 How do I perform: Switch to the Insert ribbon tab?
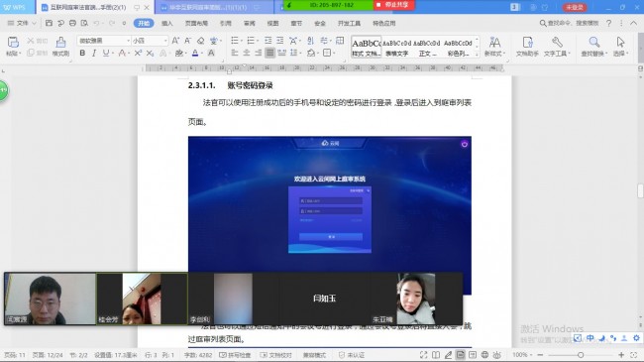tap(166, 23)
